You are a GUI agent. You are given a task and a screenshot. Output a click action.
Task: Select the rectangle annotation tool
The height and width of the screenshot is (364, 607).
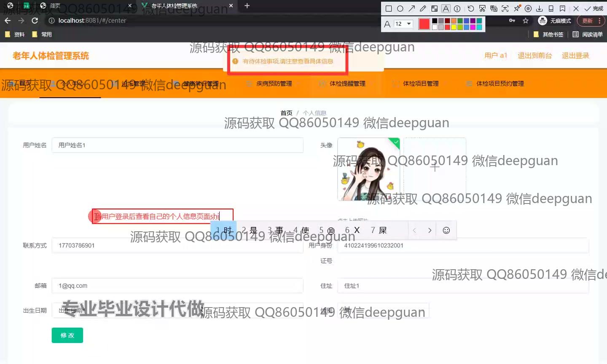(x=389, y=8)
